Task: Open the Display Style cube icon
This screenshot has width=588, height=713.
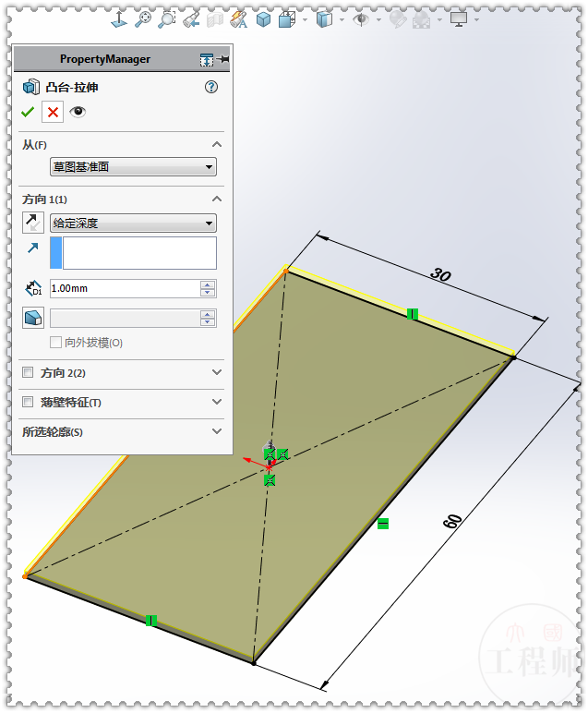Action: [287, 19]
